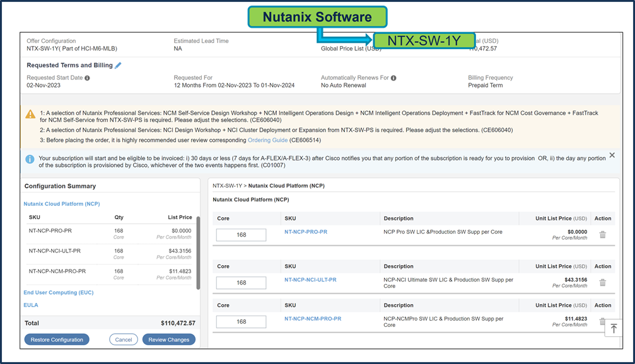
Task: Click NTX-SW-1Y breadcrumb
Action: point(227,186)
